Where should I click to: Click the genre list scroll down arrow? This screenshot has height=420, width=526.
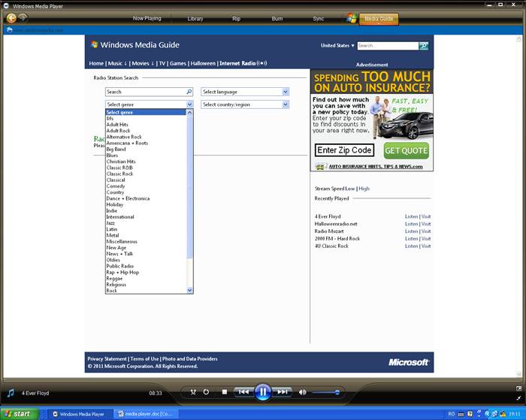189,290
